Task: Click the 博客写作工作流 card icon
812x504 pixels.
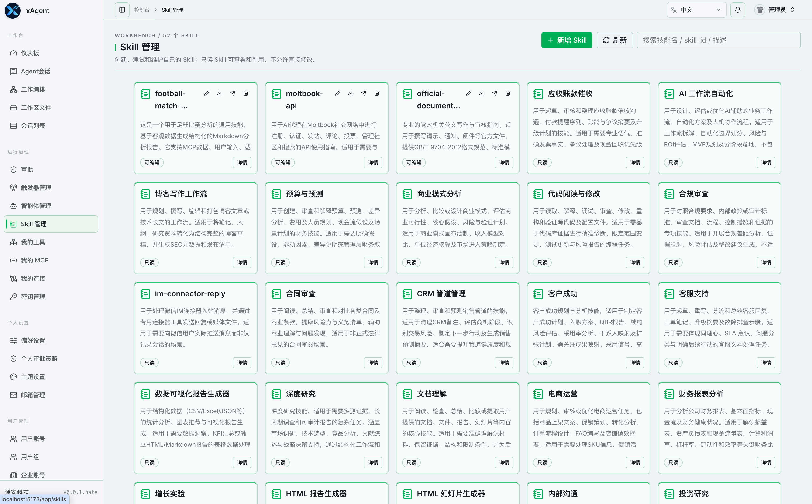Action: (x=145, y=194)
